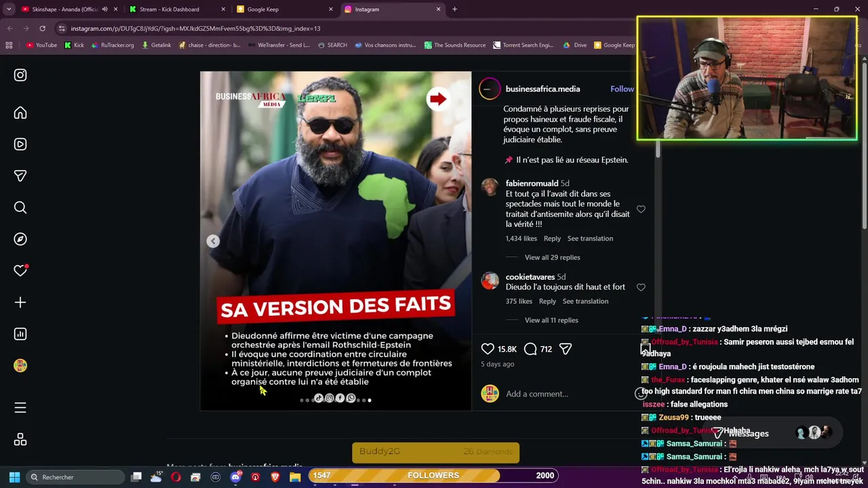The height and width of the screenshot is (488, 868).
Task: Open the Dashboard chart icon in sidebar
Action: [20, 333]
